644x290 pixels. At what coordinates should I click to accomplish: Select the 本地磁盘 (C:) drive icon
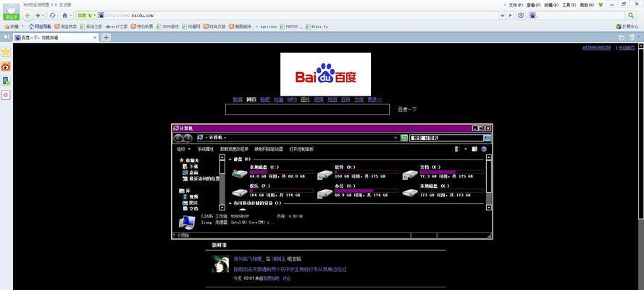(240, 173)
